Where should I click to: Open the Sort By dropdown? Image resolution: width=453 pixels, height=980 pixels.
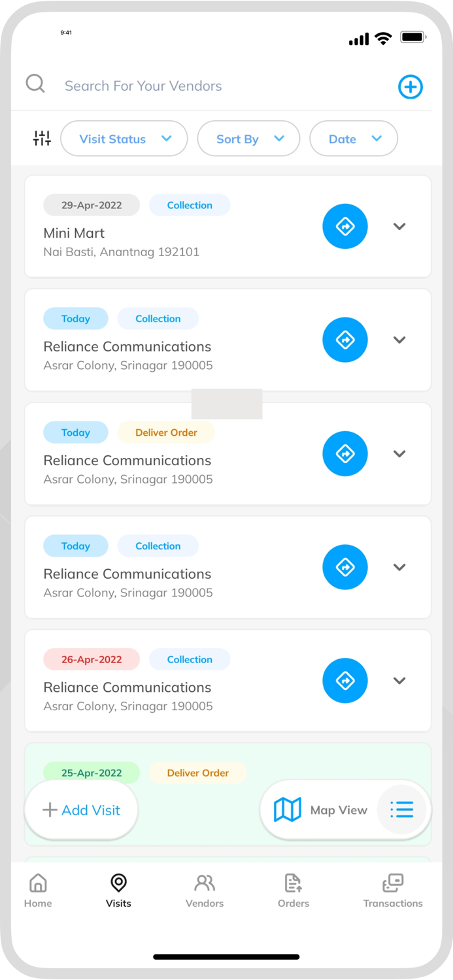[248, 139]
